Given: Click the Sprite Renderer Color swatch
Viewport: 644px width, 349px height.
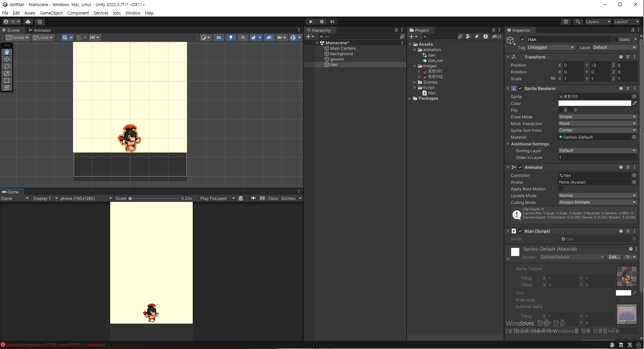Looking at the screenshot, I should coord(595,103).
